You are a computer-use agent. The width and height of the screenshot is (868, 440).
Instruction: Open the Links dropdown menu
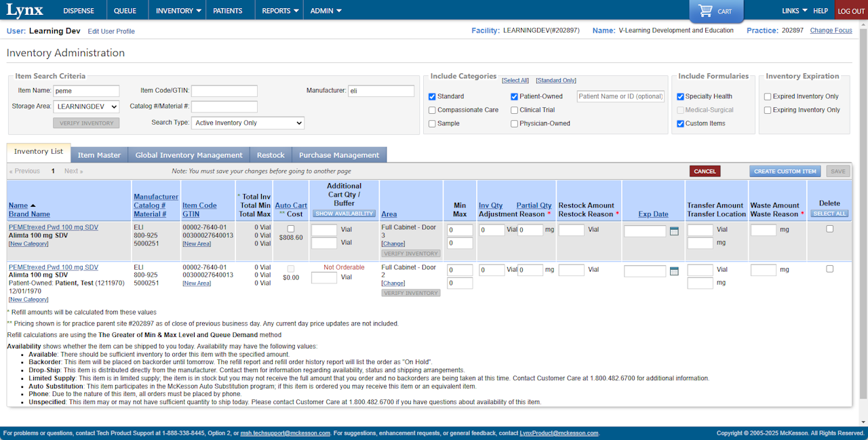pos(794,11)
